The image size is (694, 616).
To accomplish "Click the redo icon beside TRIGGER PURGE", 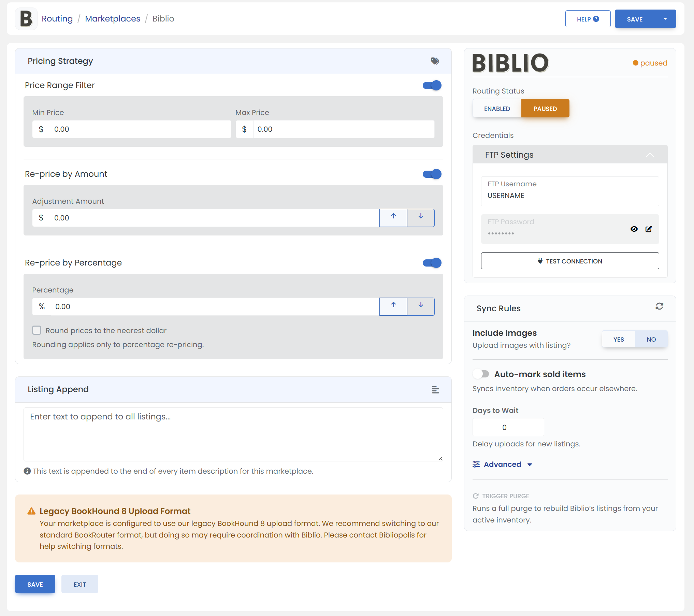I will click(x=476, y=496).
